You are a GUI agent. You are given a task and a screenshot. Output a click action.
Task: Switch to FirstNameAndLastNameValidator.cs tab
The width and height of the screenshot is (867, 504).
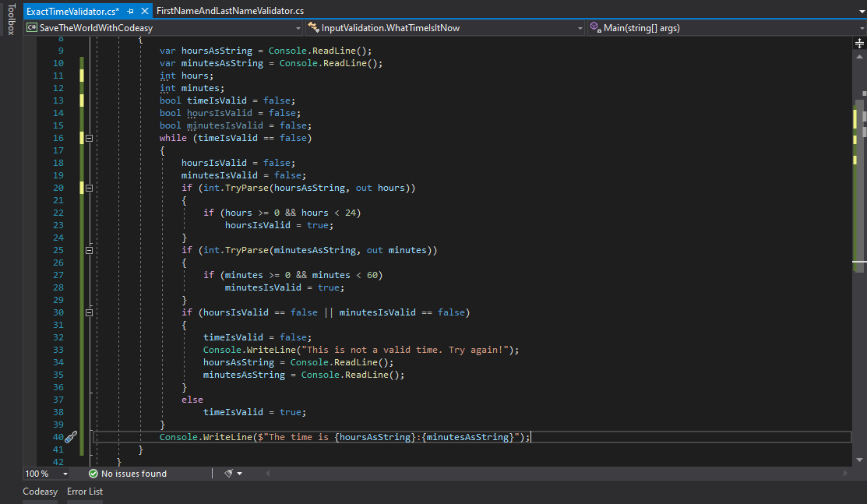[230, 11]
